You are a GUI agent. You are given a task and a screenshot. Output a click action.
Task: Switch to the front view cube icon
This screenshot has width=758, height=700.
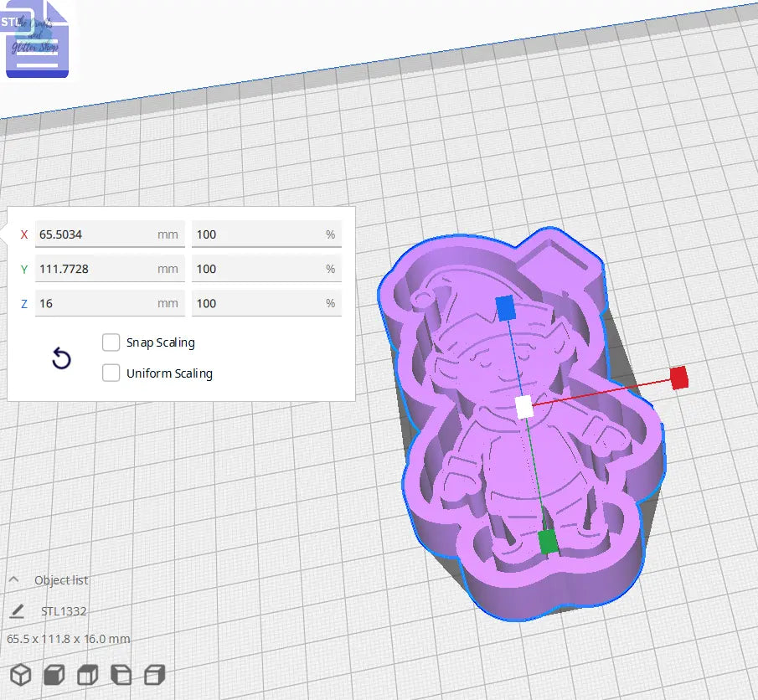pos(54,673)
